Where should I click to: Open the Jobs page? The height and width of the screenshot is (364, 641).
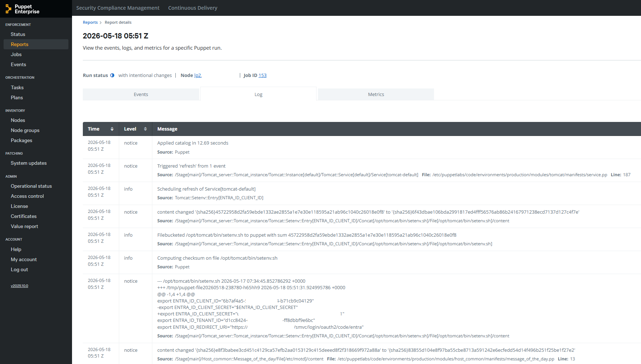[x=16, y=54]
